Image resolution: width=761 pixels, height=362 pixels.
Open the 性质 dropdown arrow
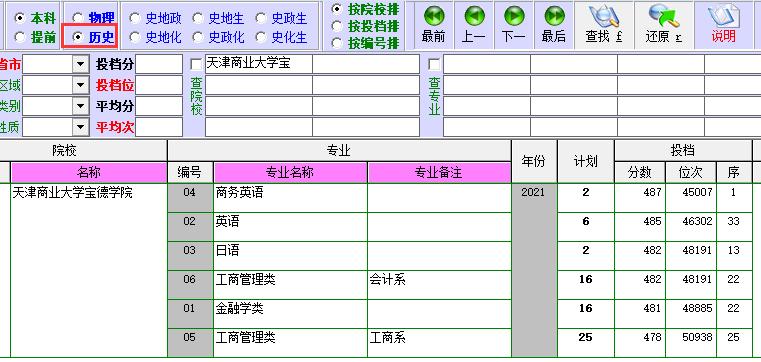[x=81, y=128]
